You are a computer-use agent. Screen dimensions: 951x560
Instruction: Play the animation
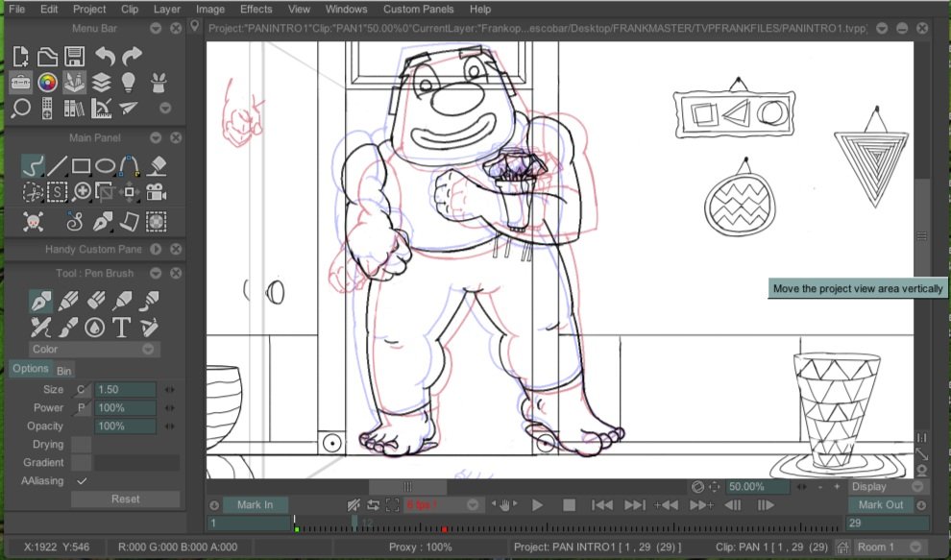(537, 505)
